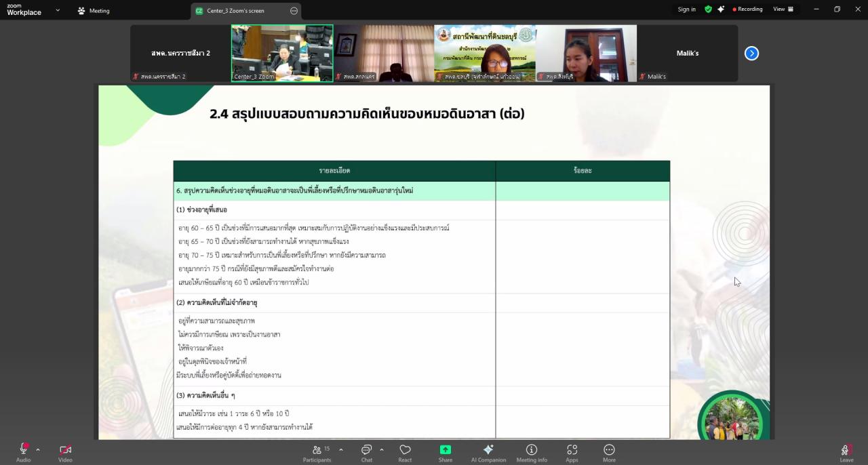Open the Zoom Workplace dropdown chevron
Screen dimensions: 868x465
(56, 10)
